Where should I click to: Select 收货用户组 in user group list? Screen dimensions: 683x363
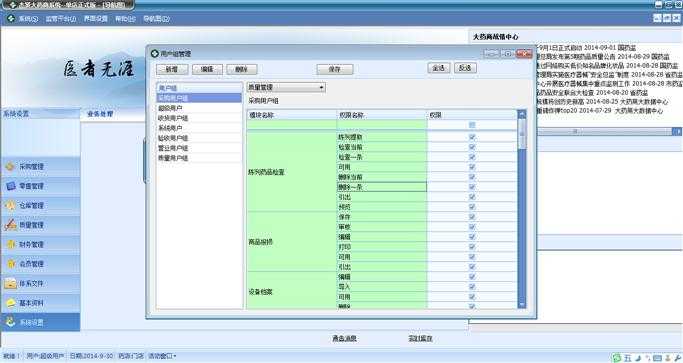[x=199, y=118]
